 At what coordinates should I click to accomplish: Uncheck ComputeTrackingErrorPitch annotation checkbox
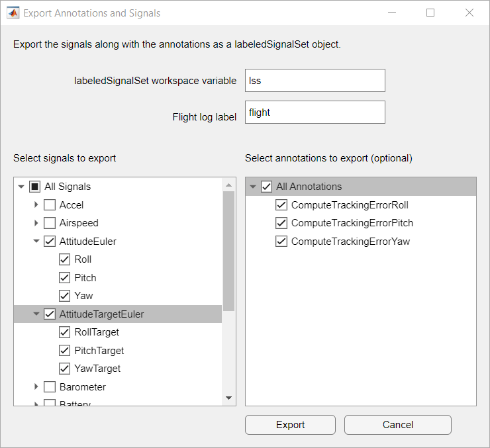[281, 223]
